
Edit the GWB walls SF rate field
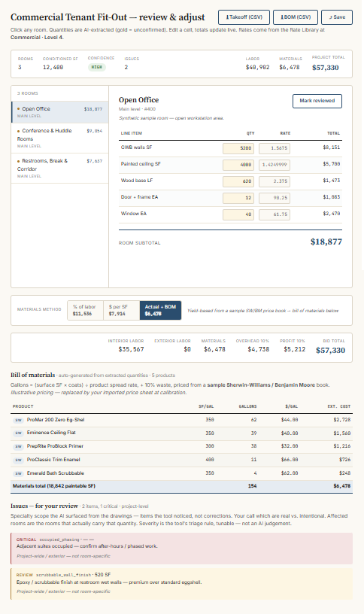pyautogui.click(x=275, y=148)
